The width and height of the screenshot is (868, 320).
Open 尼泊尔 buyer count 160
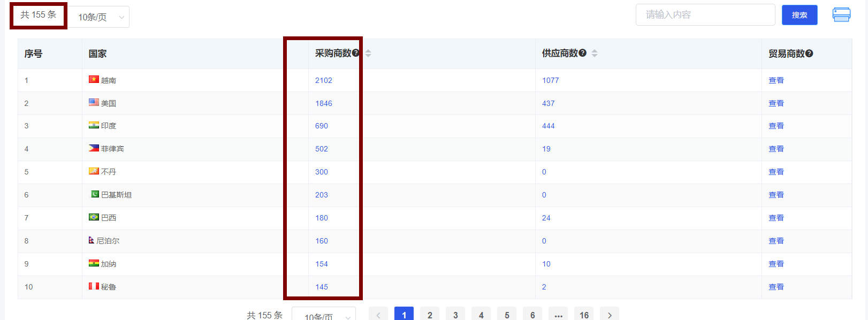322,241
